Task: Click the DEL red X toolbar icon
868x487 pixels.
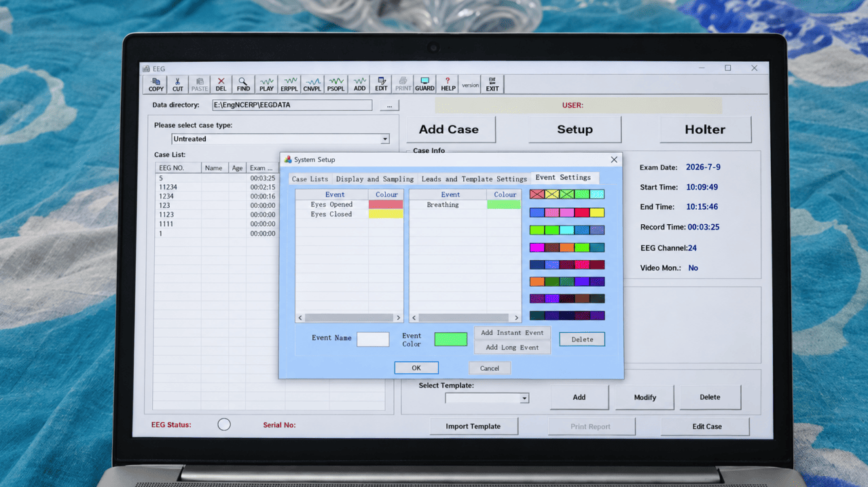Action: (221, 84)
